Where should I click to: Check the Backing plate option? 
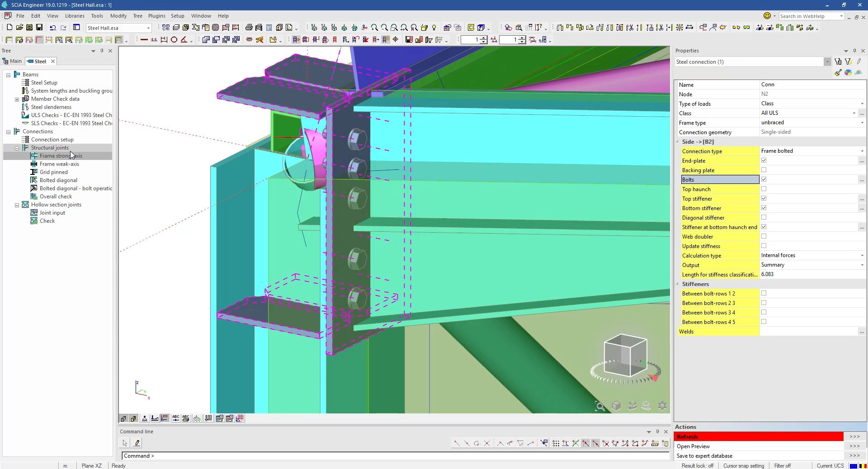pyautogui.click(x=764, y=170)
